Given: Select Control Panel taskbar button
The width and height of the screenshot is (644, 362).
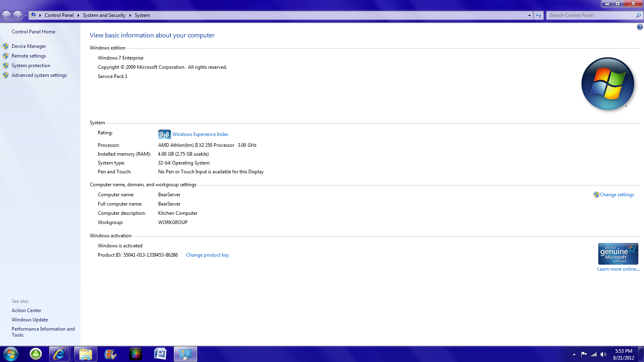Looking at the screenshot, I should pos(186,354).
